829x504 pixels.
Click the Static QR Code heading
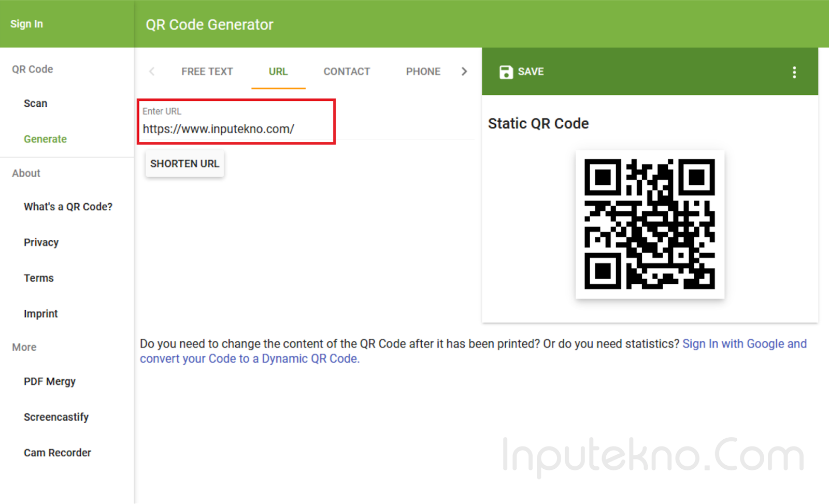tap(538, 123)
